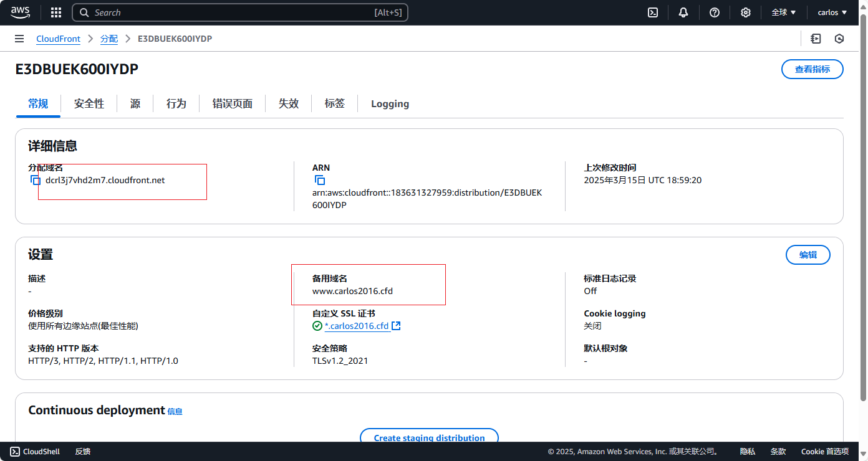This screenshot has width=868, height=461.
Task: Open the *.carlos2016.cfd certificate link
Action: 357,326
